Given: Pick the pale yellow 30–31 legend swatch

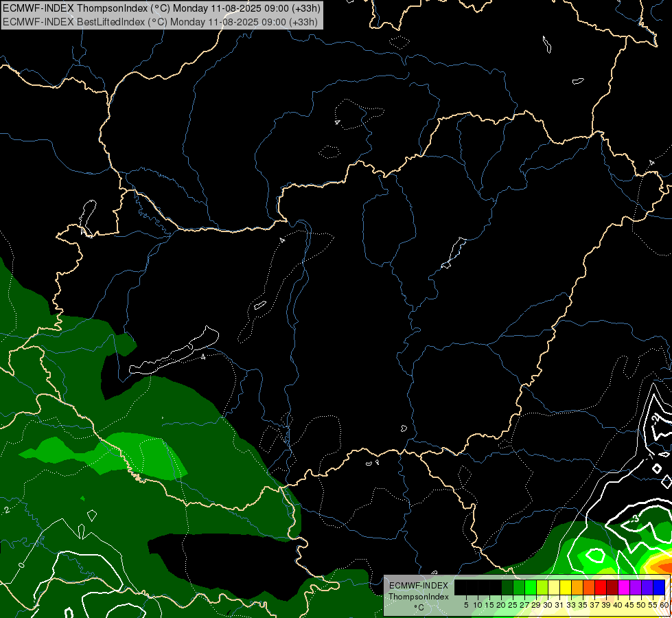Looking at the screenshot, I should click(554, 587).
